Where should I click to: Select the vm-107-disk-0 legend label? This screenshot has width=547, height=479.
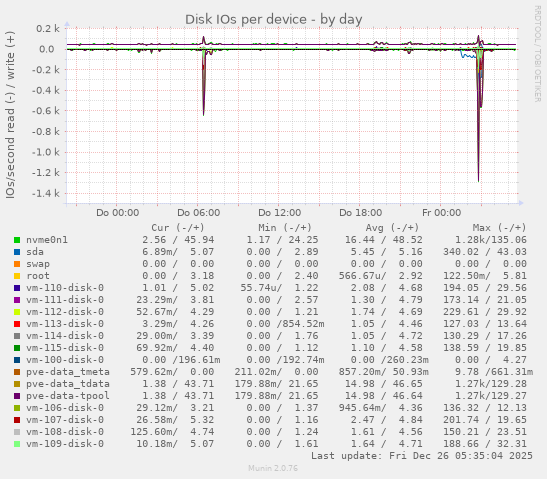pyautogui.click(x=65, y=420)
